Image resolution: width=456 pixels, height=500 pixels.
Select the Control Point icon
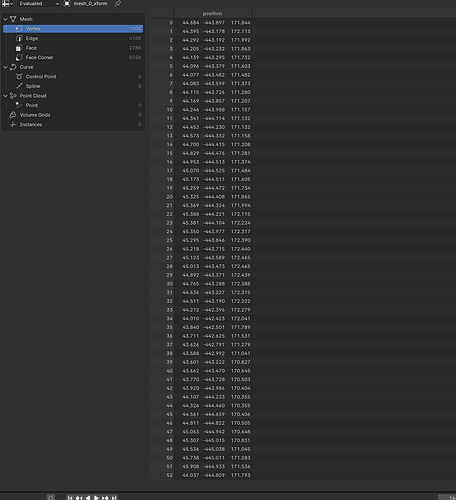(x=19, y=77)
